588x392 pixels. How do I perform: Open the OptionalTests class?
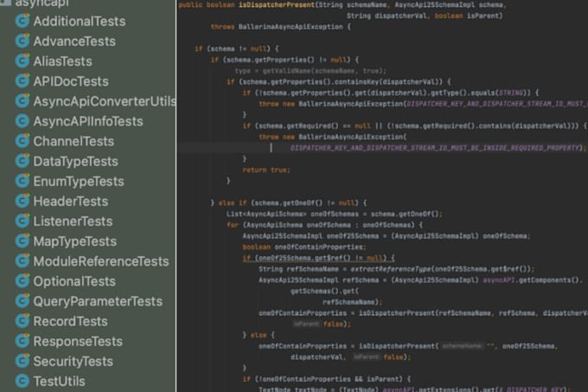74,281
